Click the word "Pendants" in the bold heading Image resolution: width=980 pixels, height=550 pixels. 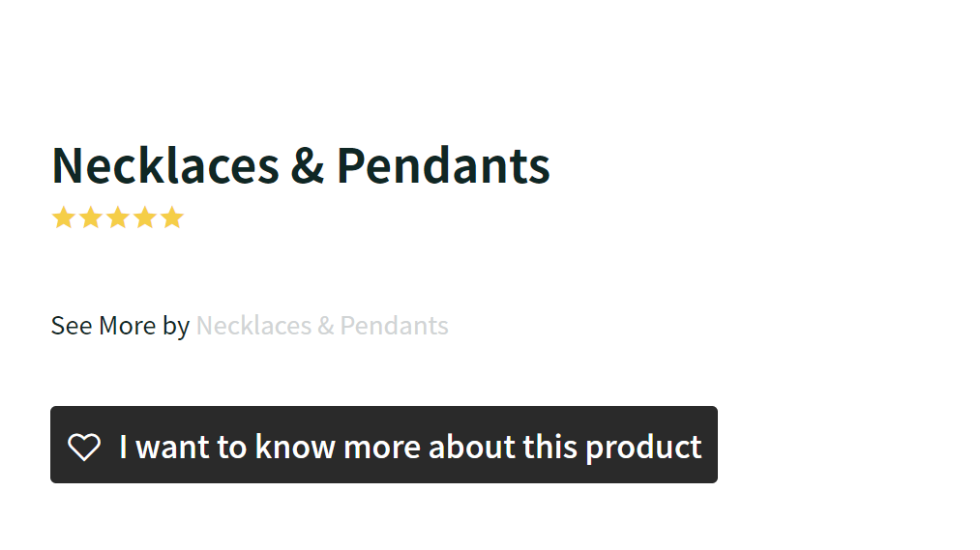pyautogui.click(x=443, y=165)
